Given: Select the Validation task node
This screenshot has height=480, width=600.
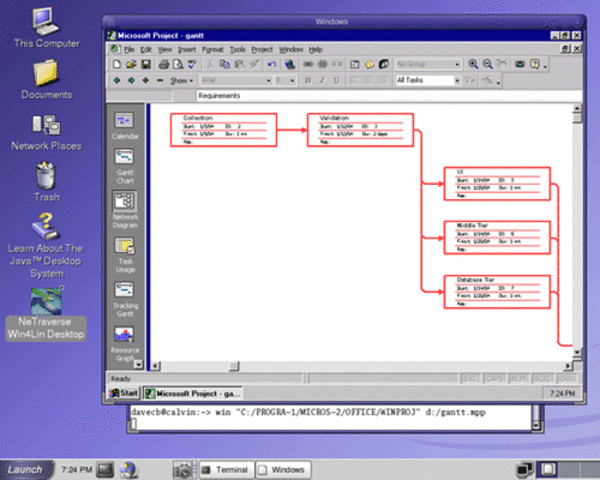Looking at the screenshot, I should pos(360,130).
